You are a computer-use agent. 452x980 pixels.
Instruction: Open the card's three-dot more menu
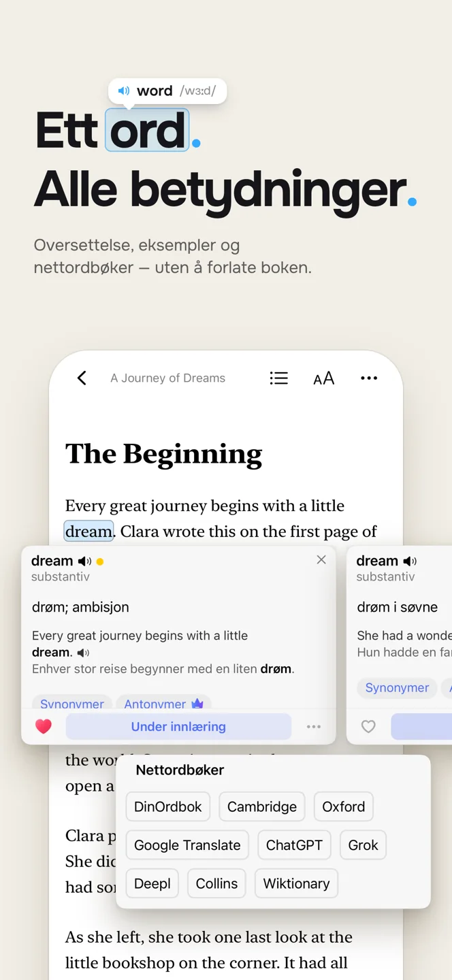pos(314,727)
